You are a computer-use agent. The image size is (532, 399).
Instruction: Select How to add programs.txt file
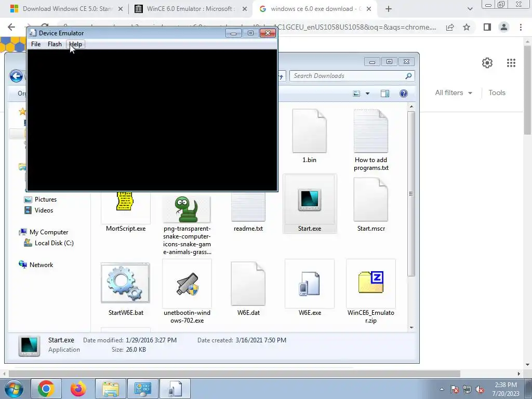pos(371,140)
